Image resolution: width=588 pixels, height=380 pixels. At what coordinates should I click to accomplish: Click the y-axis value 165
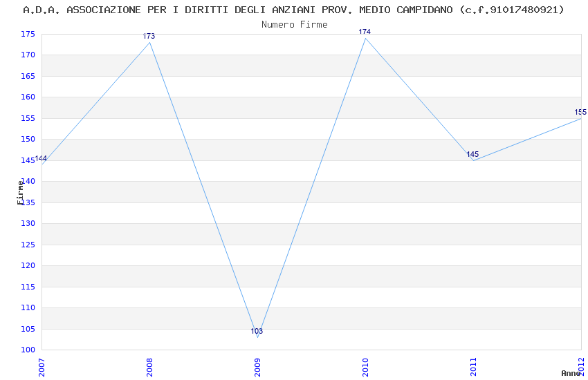(x=28, y=76)
